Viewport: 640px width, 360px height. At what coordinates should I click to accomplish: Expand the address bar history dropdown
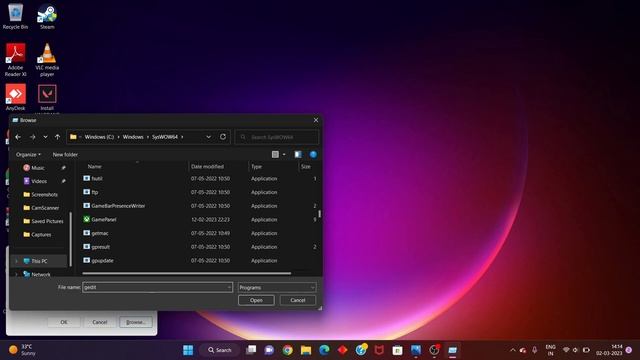coord(209,137)
